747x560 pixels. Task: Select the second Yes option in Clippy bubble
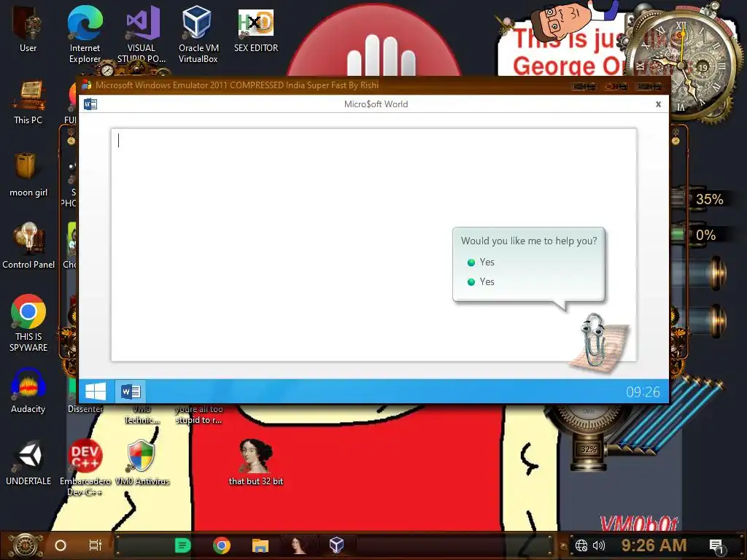481,282
